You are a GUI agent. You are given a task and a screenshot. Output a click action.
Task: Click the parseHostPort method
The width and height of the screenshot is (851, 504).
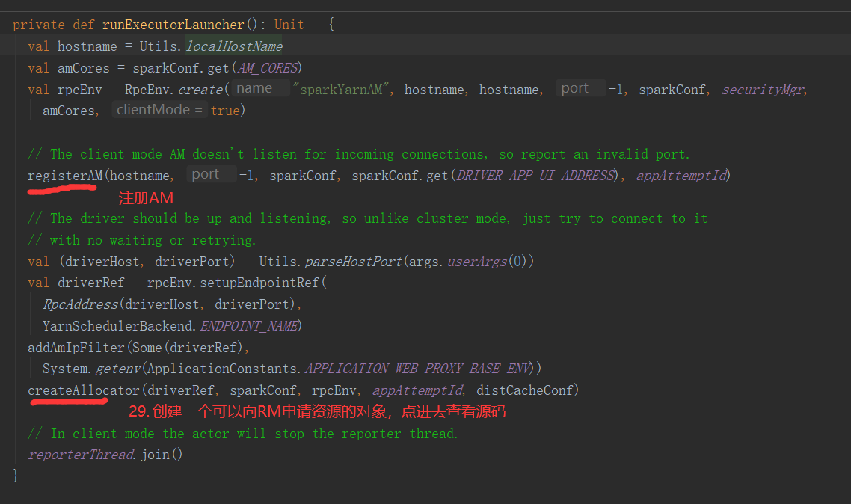[353, 262]
